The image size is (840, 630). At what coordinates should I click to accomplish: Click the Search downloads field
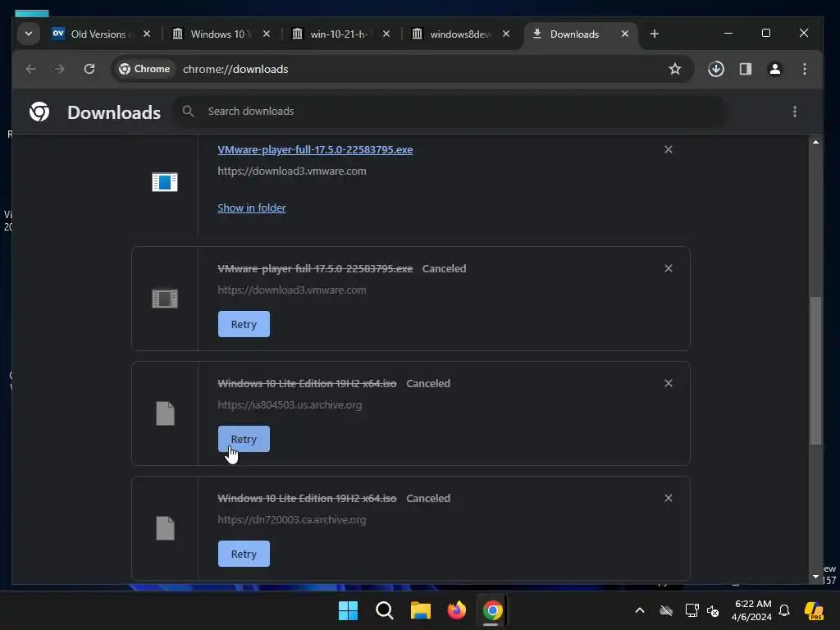pos(450,111)
